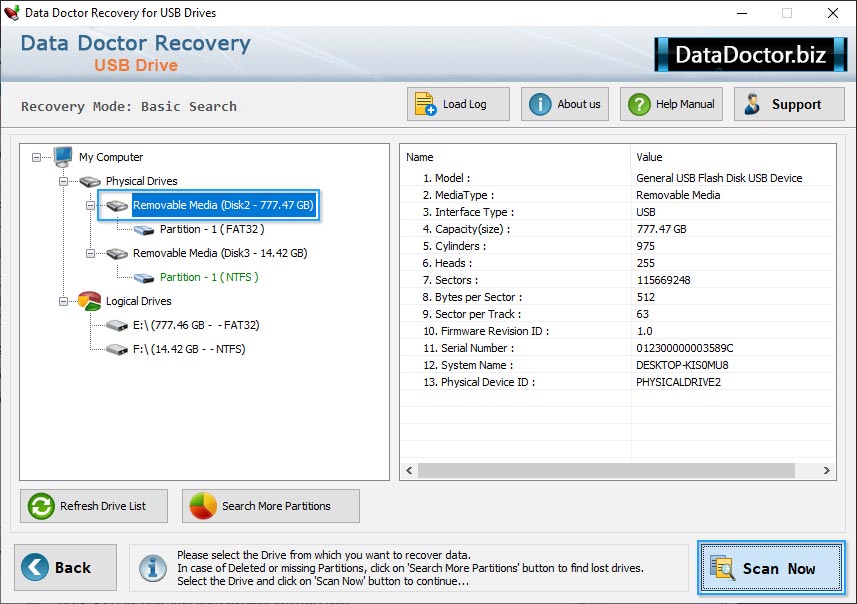The height and width of the screenshot is (604, 857).
Task: Click the FAT32 partition icon
Action: click(x=144, y=230)
